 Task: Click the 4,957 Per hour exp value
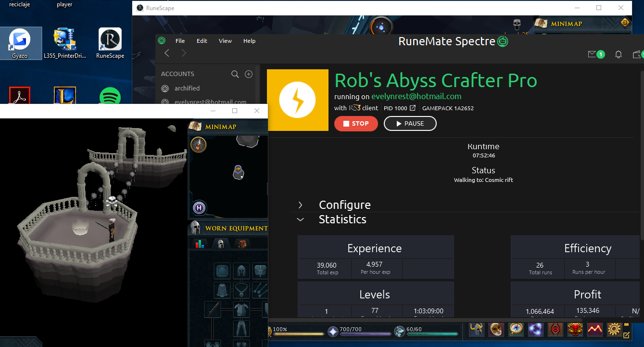click(x=375, y=264)
